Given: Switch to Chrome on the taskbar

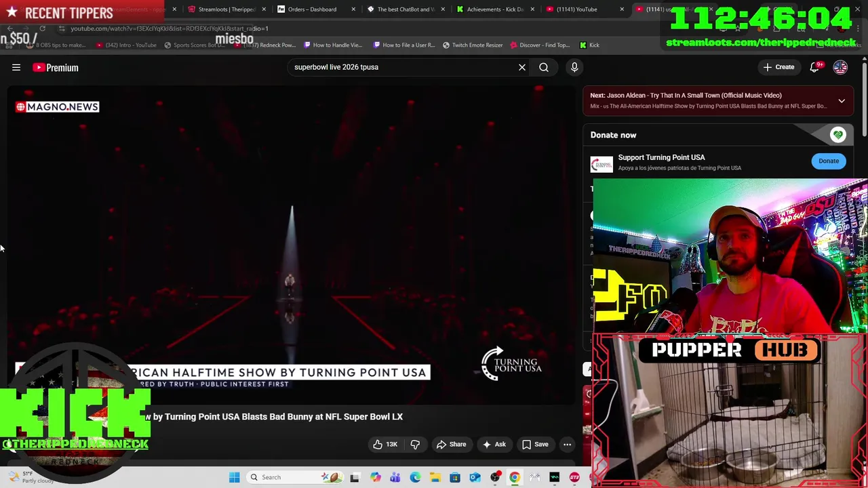Looking at the screenshot, I should pos(515,477).
